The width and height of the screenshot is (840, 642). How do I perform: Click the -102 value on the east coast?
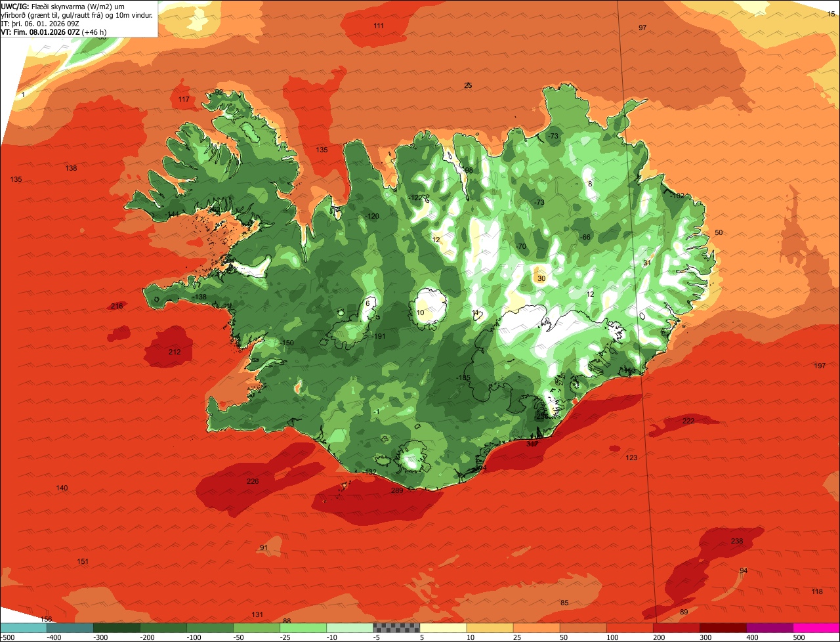677,196
